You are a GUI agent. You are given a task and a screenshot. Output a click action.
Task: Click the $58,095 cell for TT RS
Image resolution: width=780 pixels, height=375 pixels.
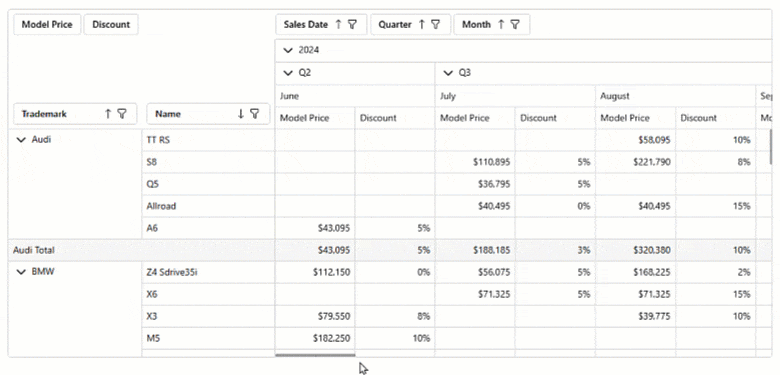[x=636, y=140]
